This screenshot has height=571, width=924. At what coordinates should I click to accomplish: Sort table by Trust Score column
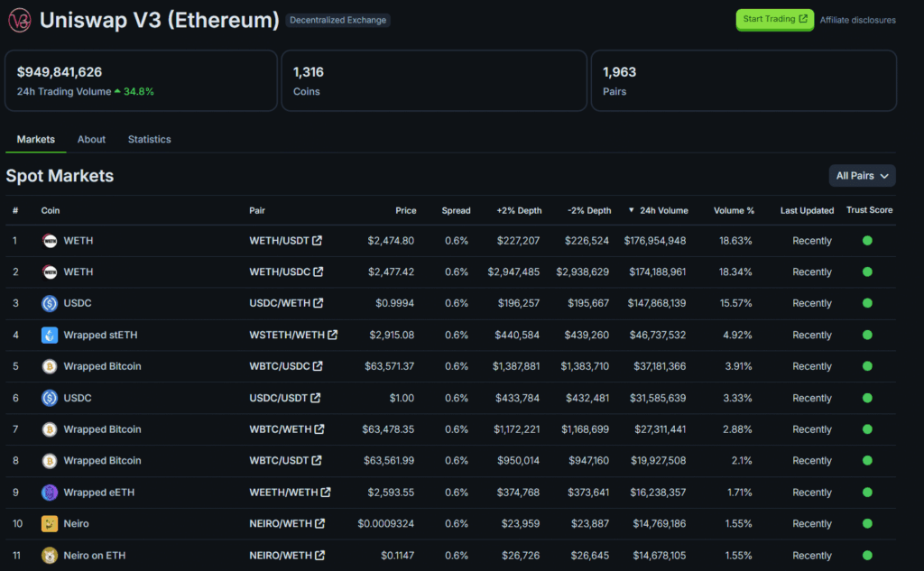pyautogui.click(x=869, y=210)
